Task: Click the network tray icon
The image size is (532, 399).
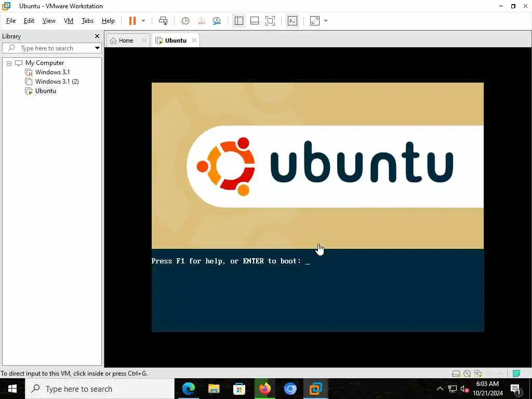Action: click(x=453, y=389)
